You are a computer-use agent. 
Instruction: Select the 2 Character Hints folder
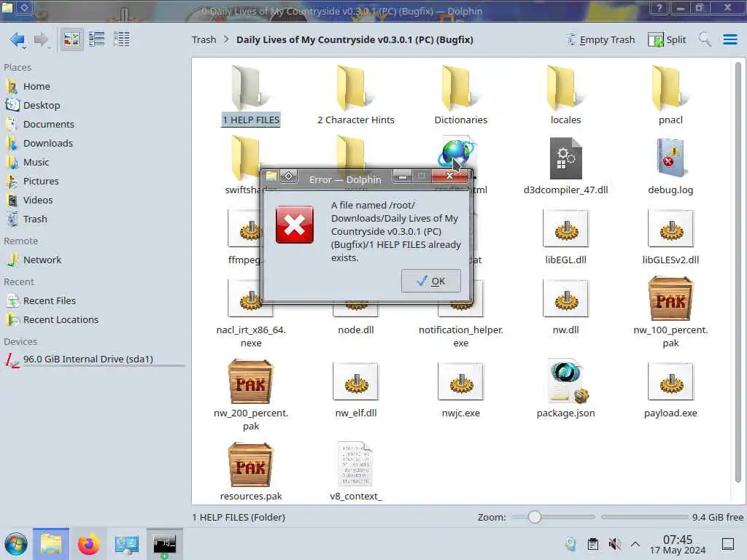click(356, 96)
